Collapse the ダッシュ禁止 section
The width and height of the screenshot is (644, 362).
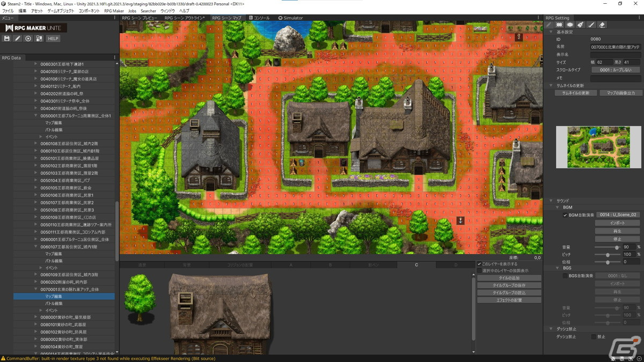tap(550, 329)
